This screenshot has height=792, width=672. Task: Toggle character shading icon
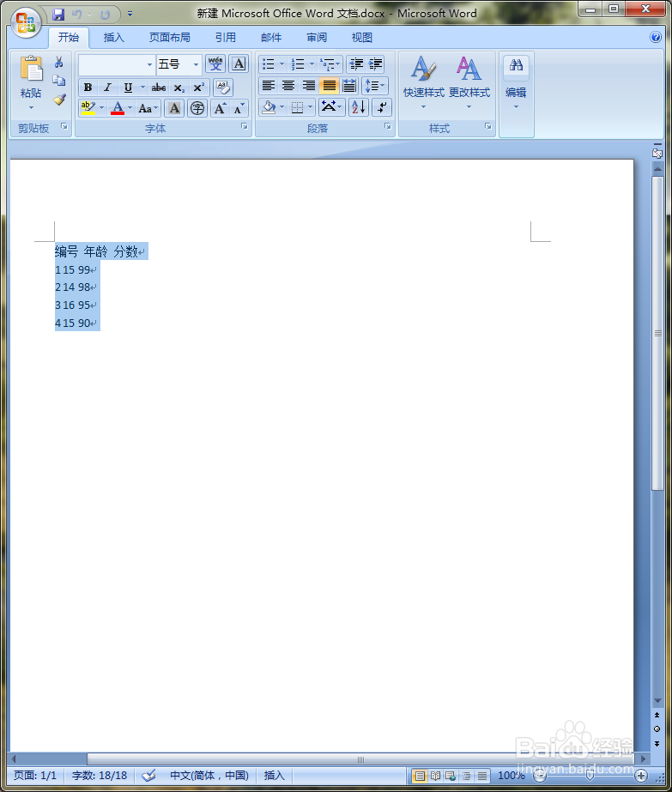[174, 108]
